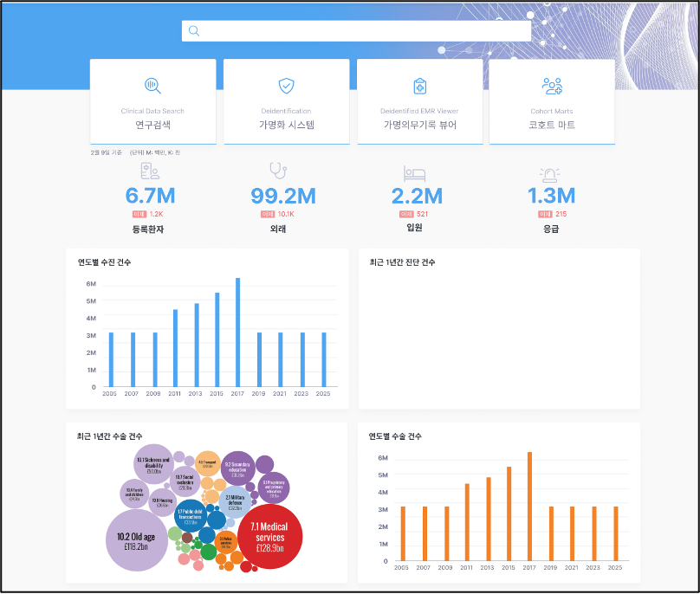Click the emergency siren icon above 1.3M

coord(549,173)
